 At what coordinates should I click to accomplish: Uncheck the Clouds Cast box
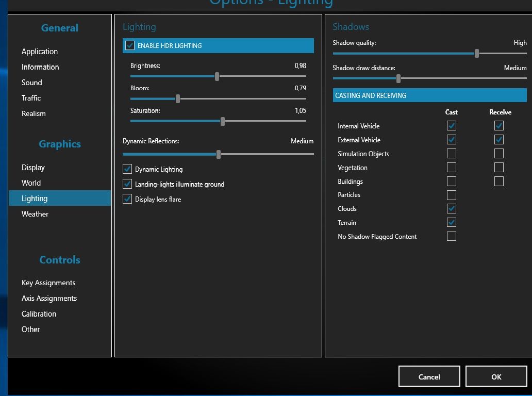[451, 208]
